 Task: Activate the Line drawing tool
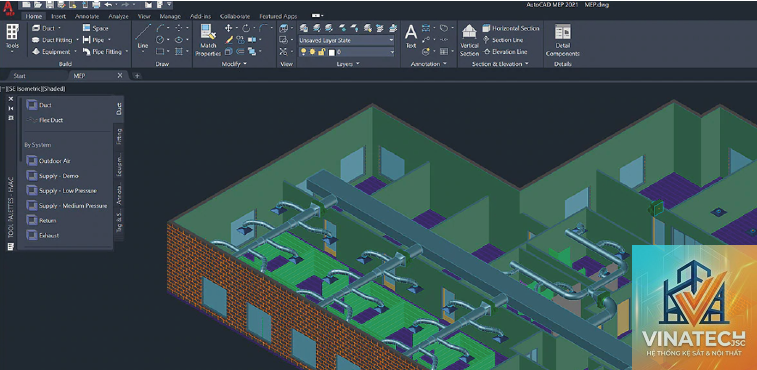pyautogui.click(x=143, y=37)
